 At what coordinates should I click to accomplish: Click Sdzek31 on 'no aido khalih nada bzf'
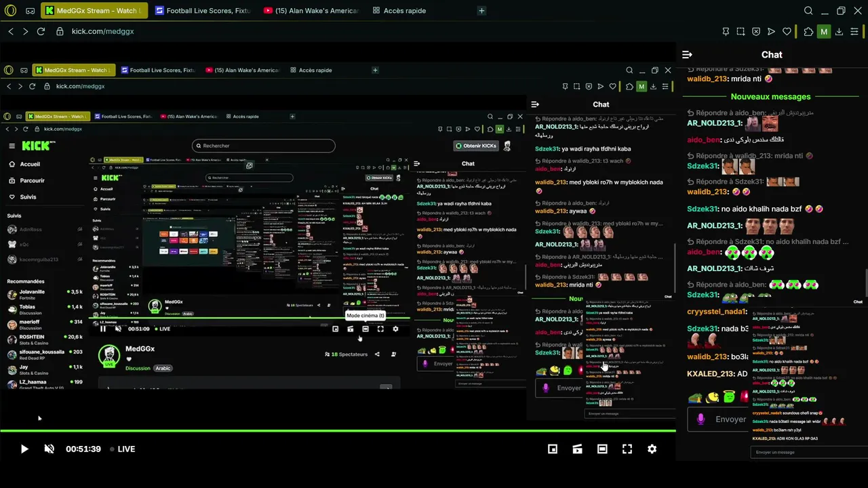coord(702,209)
